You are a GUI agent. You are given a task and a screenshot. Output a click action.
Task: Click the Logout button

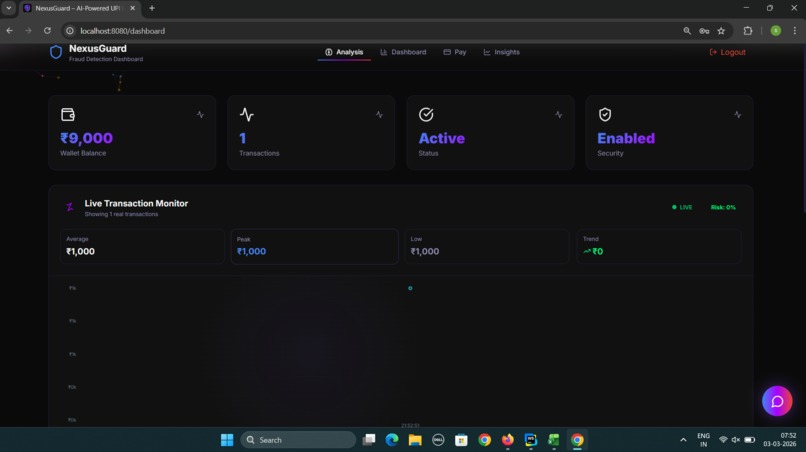tap(727, 52)
